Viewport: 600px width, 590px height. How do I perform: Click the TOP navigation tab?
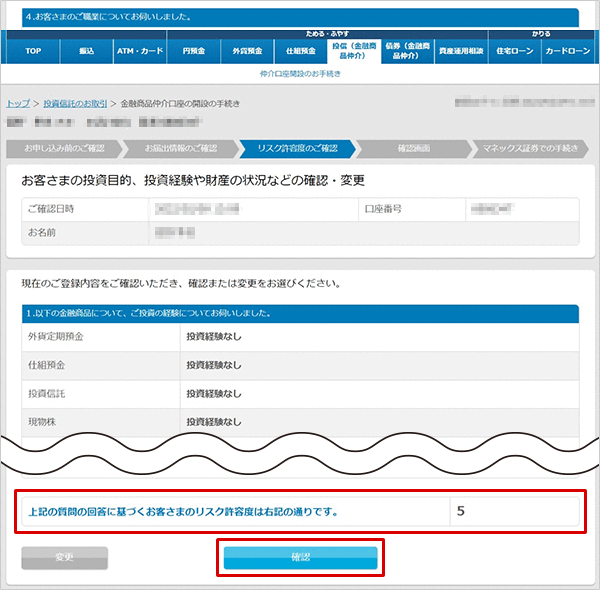[x=32, y=50]
